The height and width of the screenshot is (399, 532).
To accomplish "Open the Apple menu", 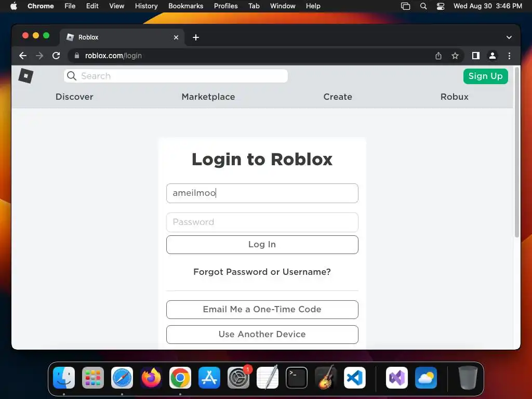I will tap(14, 6).
